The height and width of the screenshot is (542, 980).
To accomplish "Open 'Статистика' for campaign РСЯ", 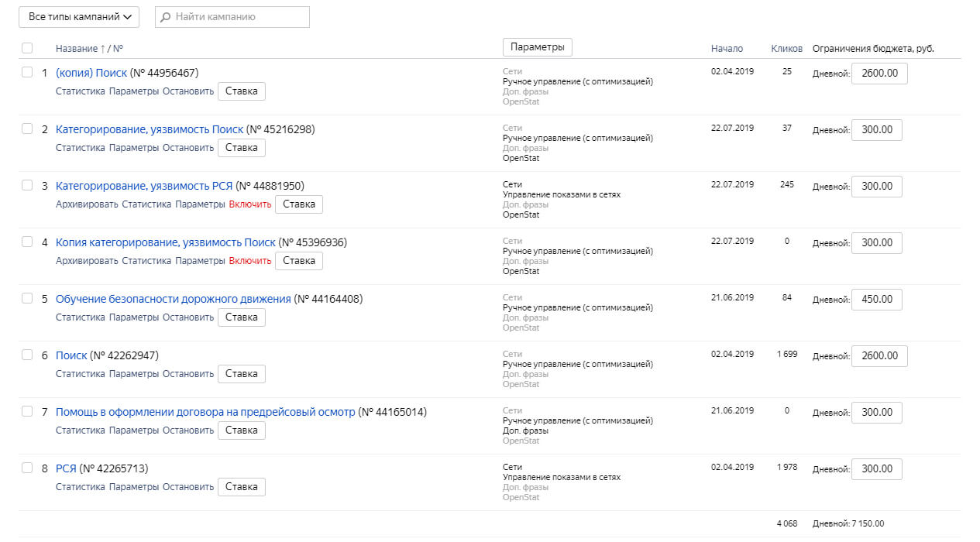I will coord(80,487).
